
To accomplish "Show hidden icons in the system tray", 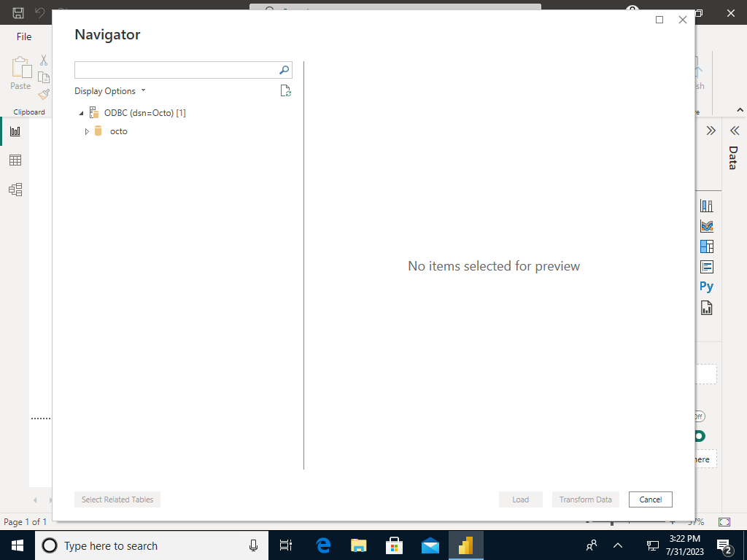I will tap(617, 545).
